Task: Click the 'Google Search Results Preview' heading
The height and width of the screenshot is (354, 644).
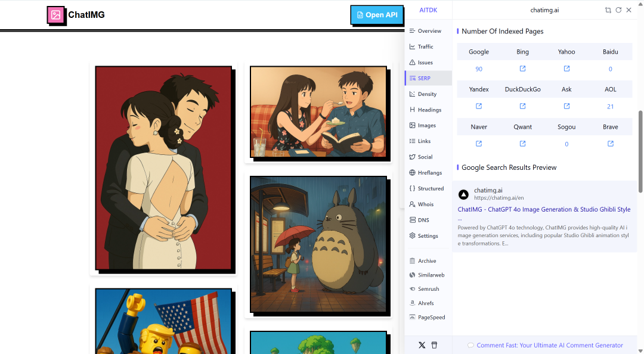Action: 509,167
